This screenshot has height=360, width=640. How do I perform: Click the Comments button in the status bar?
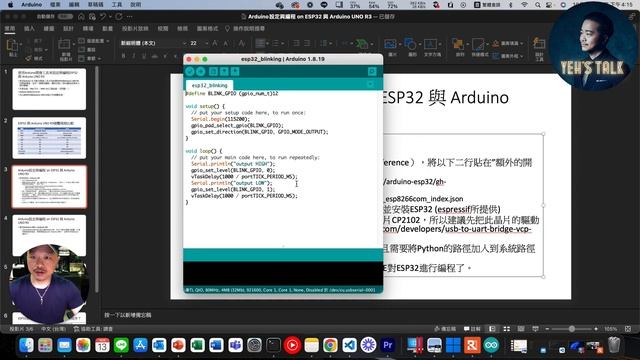pyautogui.click(x=472, y=329)
